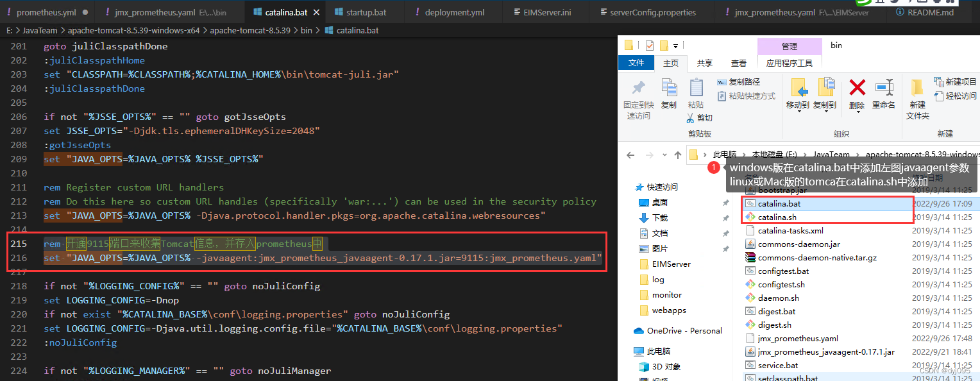
Task: Select the 重命名 (Rename) icon
Action: [x=884, y=87]
